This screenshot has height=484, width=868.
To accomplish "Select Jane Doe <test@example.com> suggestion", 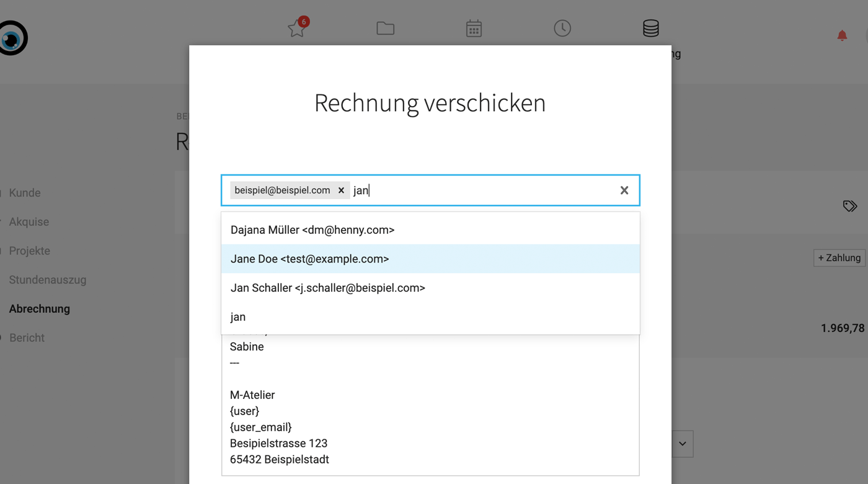I will pos(430,259).
